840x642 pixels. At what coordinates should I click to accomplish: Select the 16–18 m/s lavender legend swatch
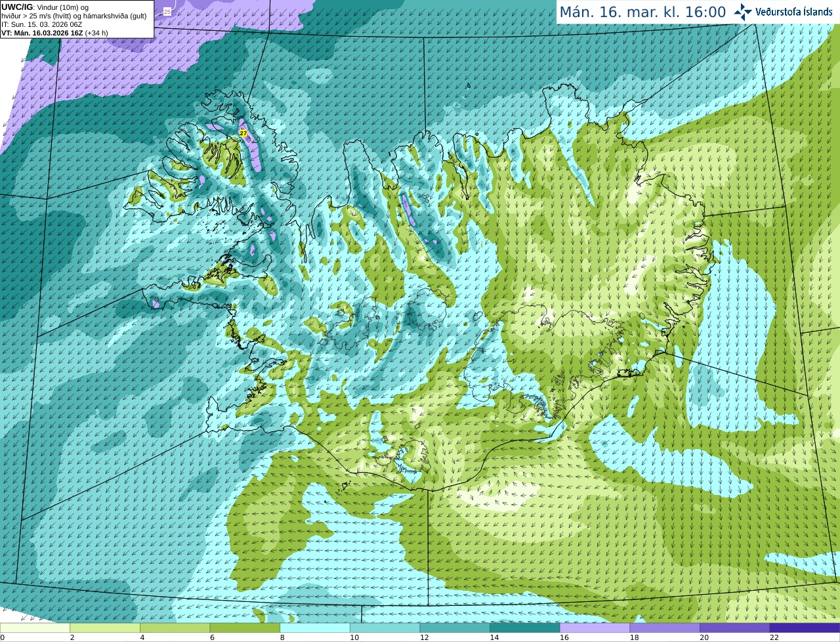pyautogui.click(x=595, y=628)
